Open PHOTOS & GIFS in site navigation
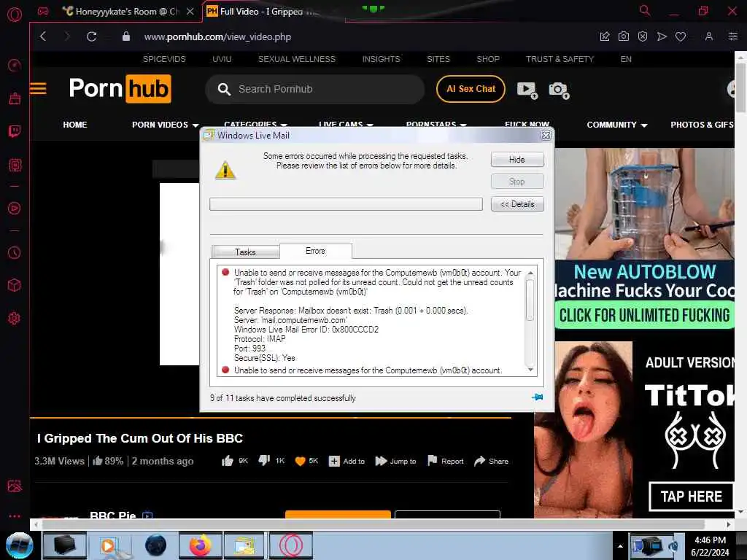747x560 pixels. point(702,125)
